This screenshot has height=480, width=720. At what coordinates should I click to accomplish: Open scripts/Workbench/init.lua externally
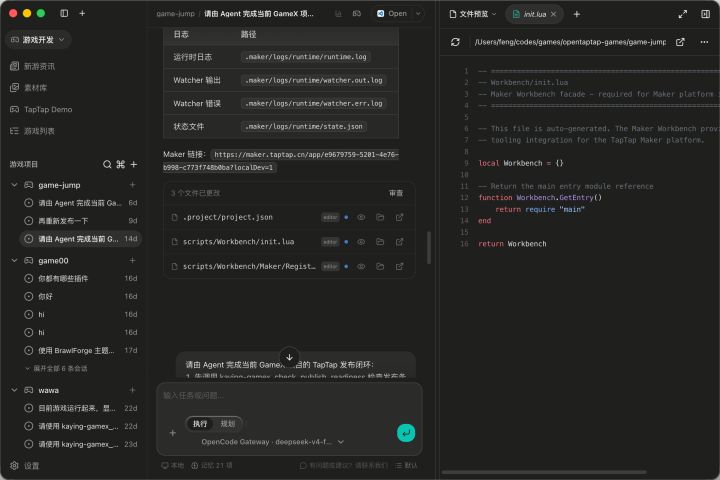tap(399, 242)
